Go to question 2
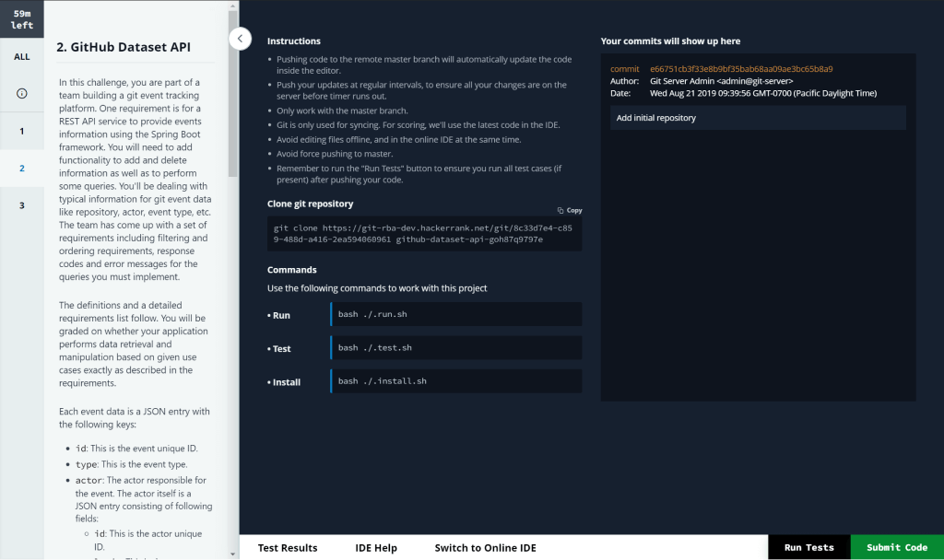The width and height of the screenshot is (944, 560). point(22,169)
